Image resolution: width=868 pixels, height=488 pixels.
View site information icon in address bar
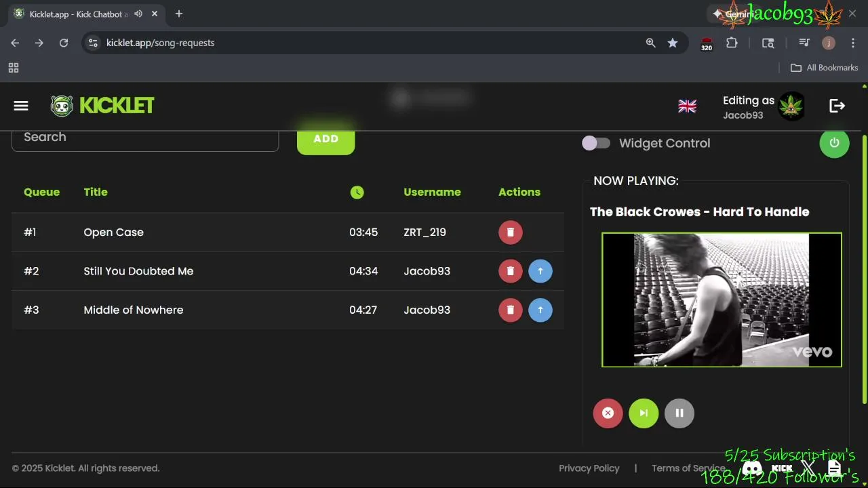coord(94,43)
